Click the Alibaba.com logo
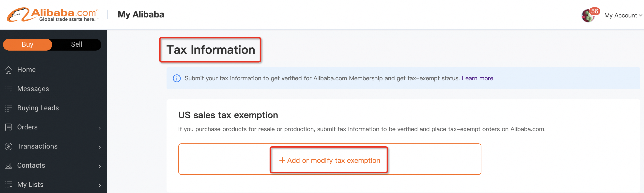644x193 pixels. pyautogui.click(x=53, y=14)
